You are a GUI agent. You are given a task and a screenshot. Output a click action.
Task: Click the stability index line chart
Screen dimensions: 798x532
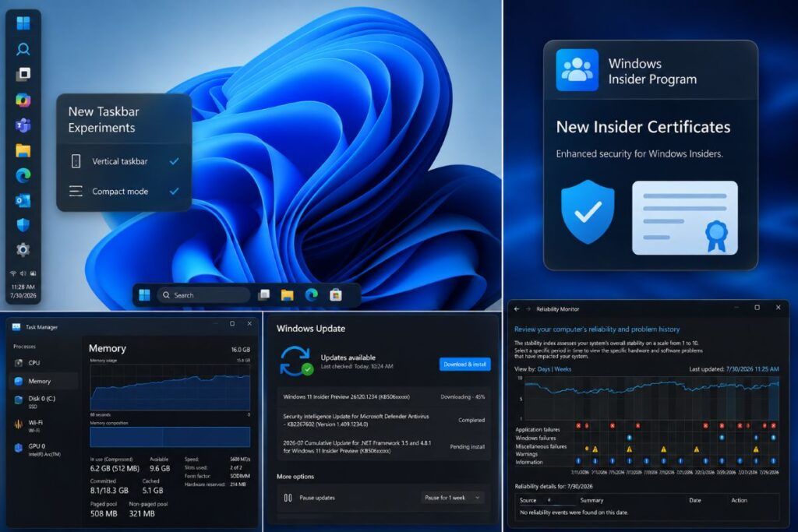tap(651, 398)
